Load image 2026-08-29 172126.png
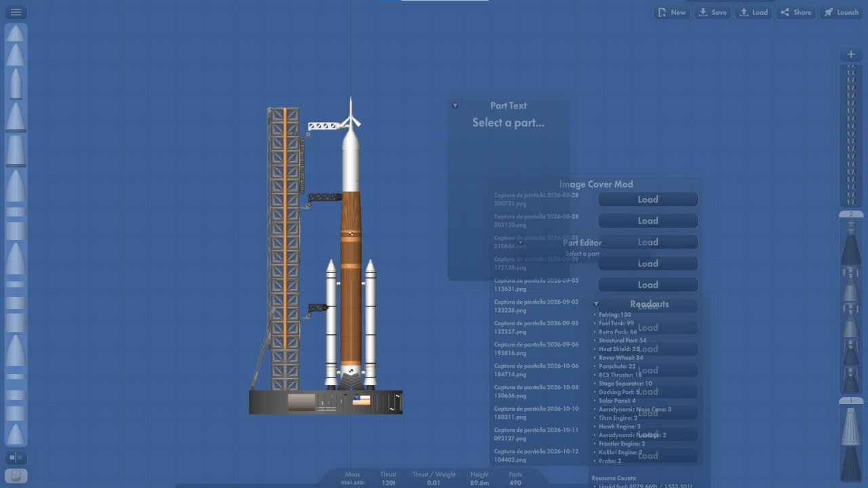The image size is (868, 488). 648,264
